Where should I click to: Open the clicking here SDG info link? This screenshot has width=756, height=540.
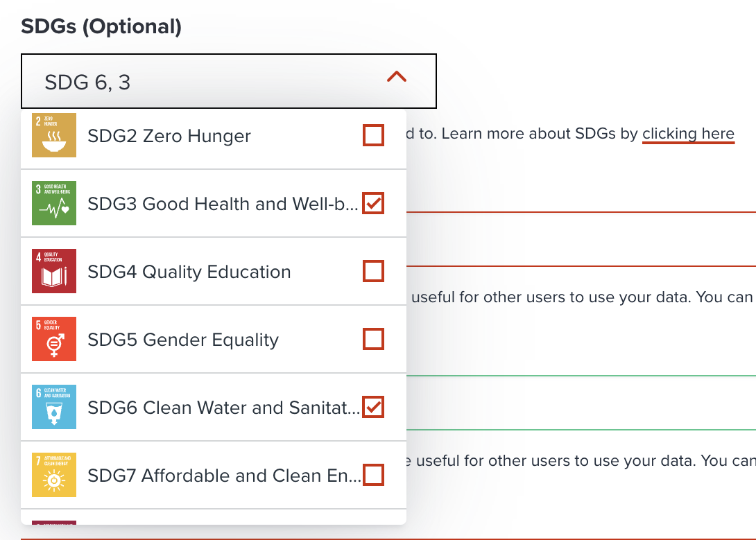[x=688, y=133]
